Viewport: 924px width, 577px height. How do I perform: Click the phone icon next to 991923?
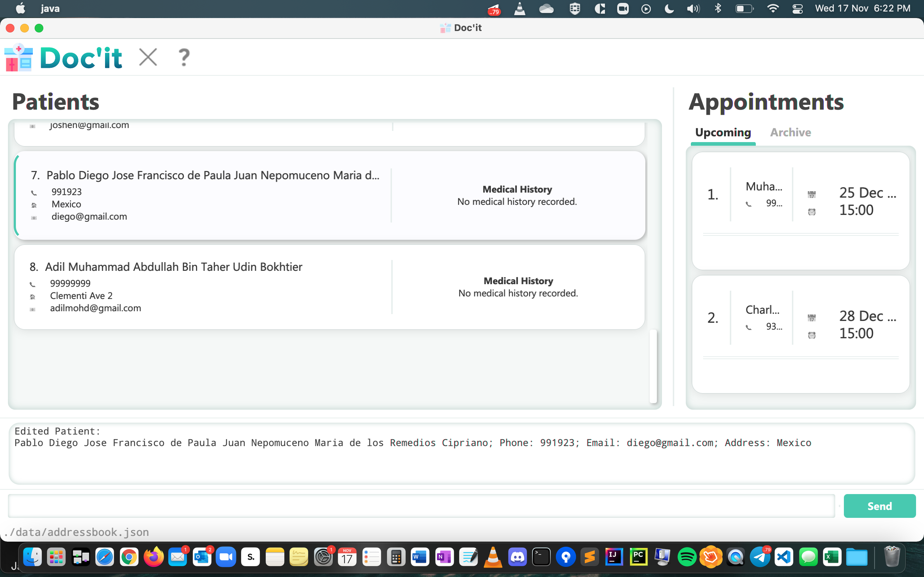tap(34, 192)
